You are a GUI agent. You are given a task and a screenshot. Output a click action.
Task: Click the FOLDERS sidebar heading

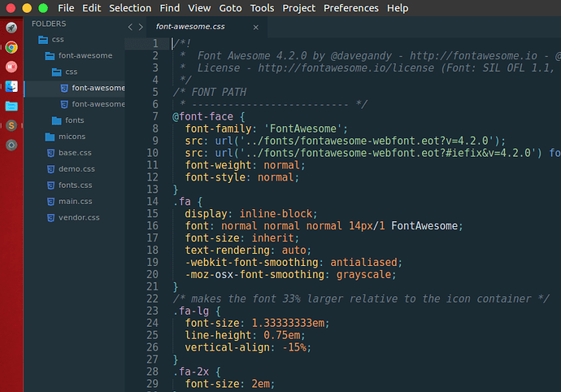click(x=49, y=24)
